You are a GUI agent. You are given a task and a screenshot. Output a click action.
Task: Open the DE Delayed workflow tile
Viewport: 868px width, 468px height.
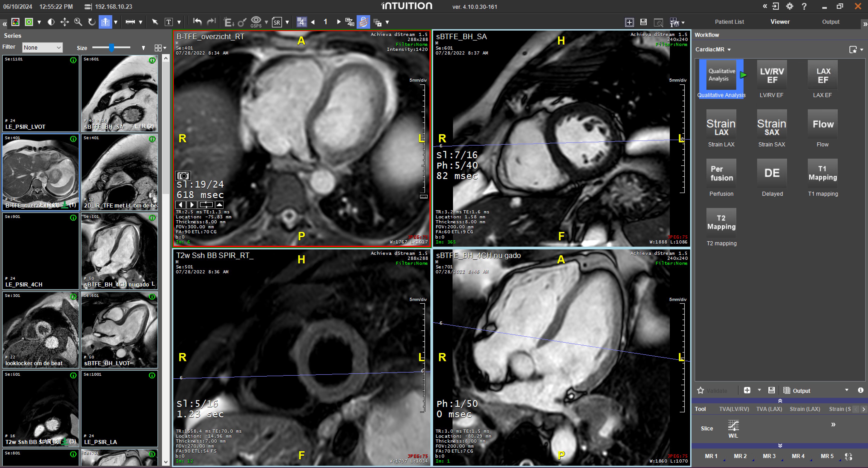(x=772, y=178)
